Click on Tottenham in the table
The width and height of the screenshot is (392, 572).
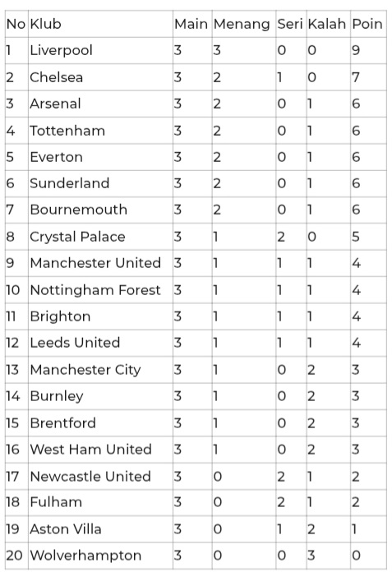tap(67, 131)
